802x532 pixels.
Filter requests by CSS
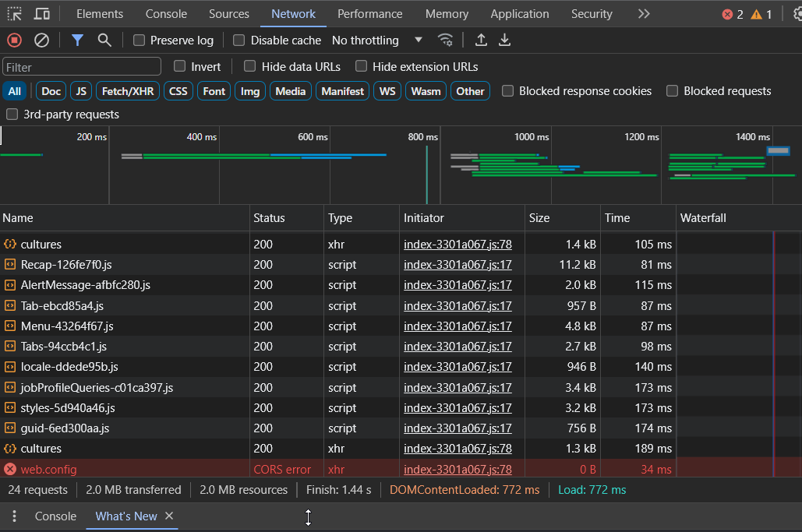[178, 91]
